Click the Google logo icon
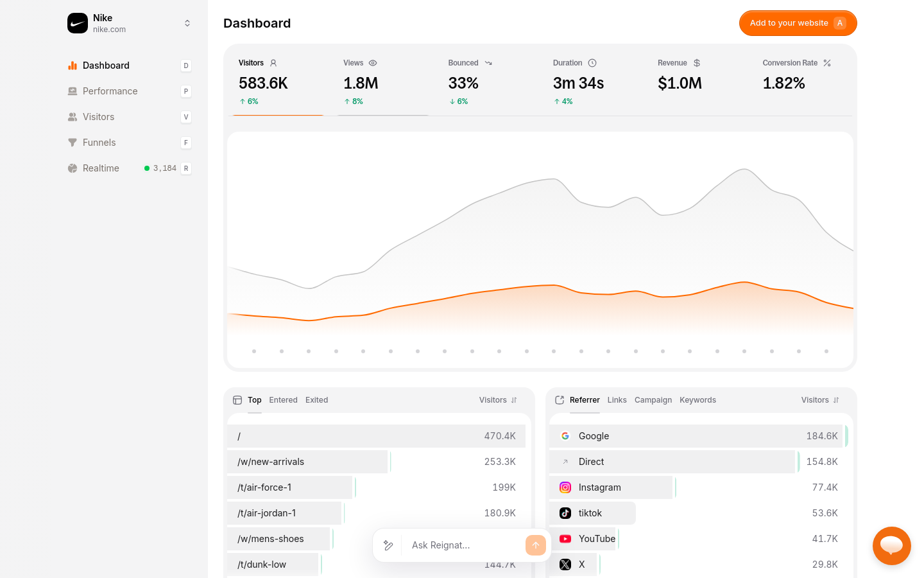The width and height of the screenshot is (924, 578). (x=565, y=436)
